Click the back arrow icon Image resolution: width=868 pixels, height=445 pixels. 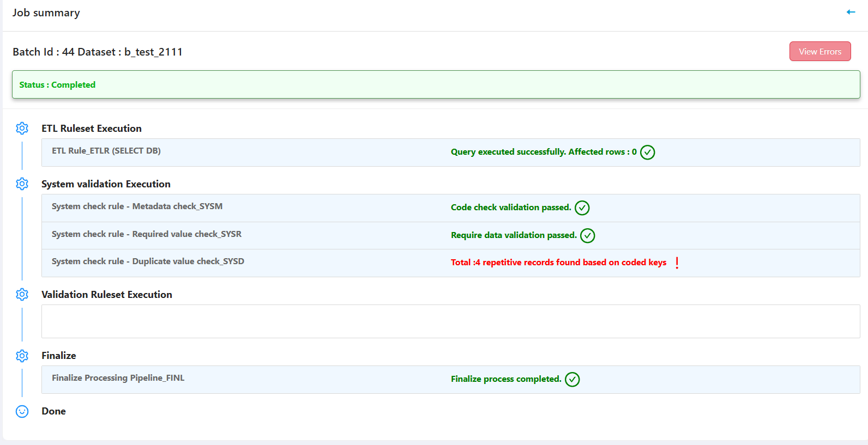[x=851, y=12]
